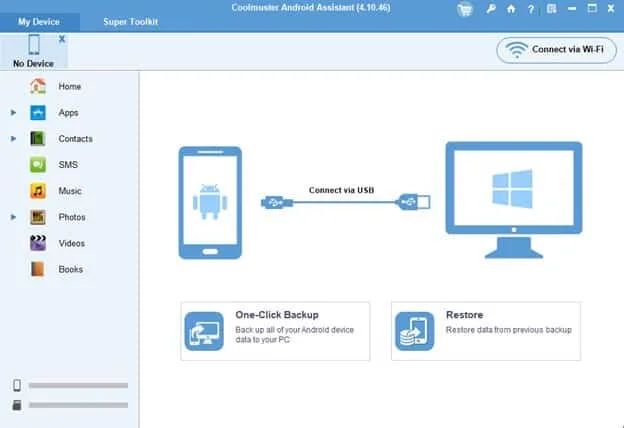Click the phone storage progress bar
This screenshot has height=428, width=624.
point(78,385)
